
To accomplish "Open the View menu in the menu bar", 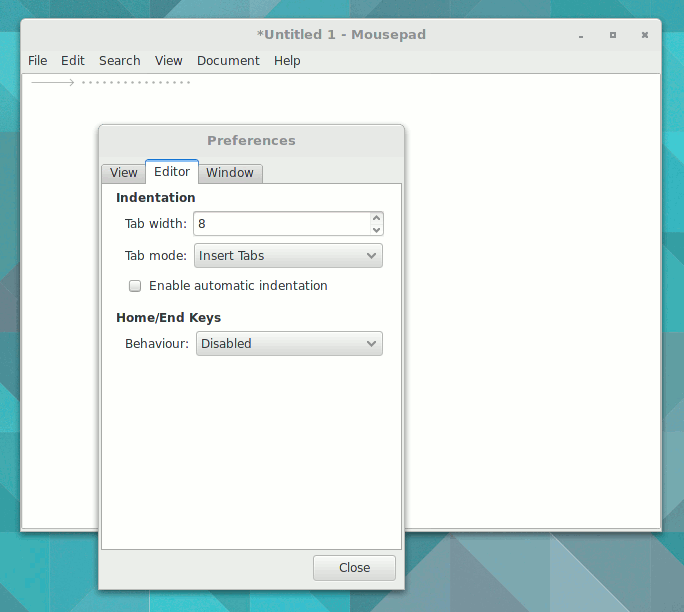I will click(x=169, y=61).
